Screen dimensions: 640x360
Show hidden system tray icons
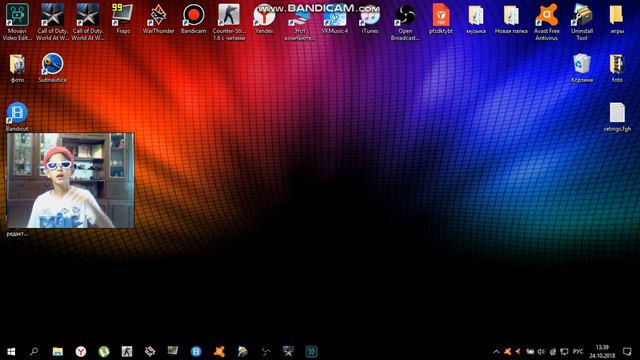click(x=496, y=351)
